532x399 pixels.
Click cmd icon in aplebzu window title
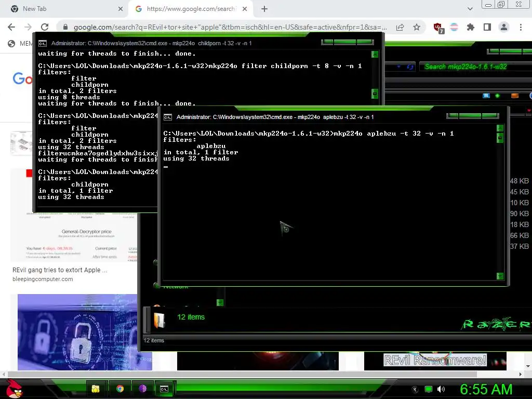tap(168, 117)
